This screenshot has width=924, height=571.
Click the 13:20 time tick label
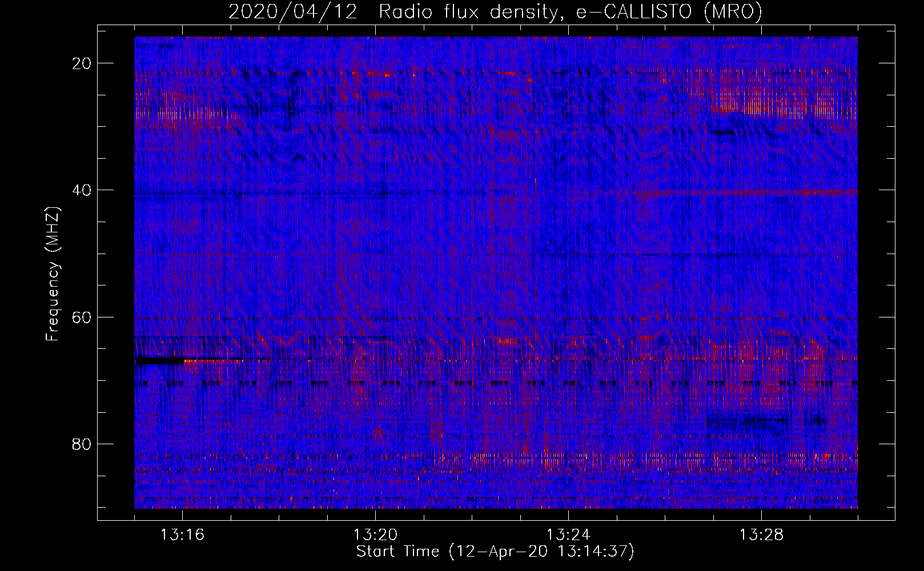point(376,535)
